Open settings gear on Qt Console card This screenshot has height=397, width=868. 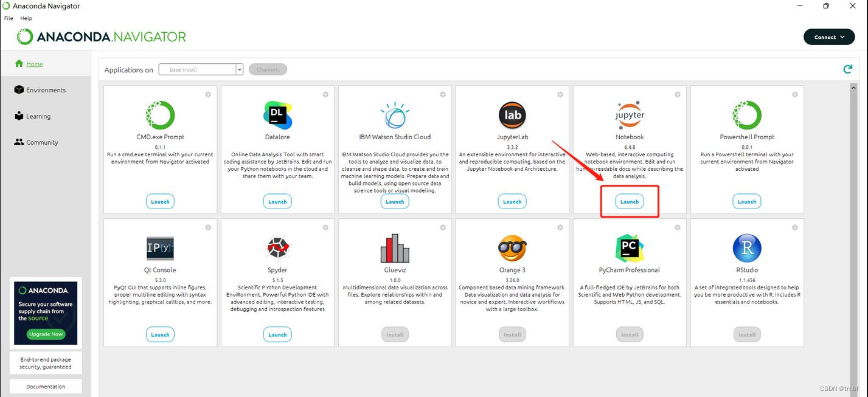click(x=208, y=228)
